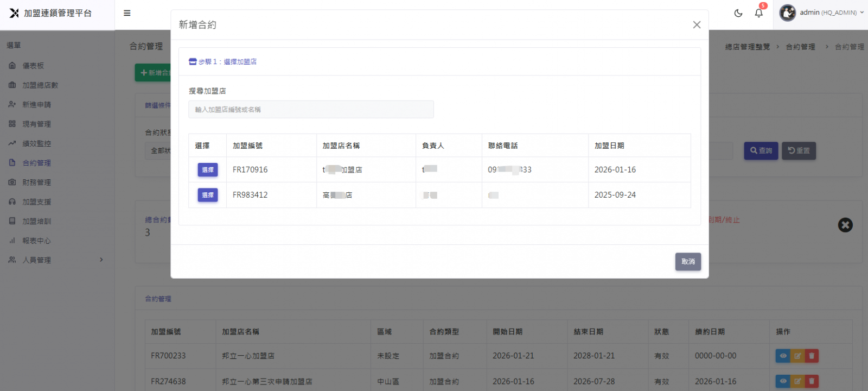Click the 取消 button

(688, 262)
